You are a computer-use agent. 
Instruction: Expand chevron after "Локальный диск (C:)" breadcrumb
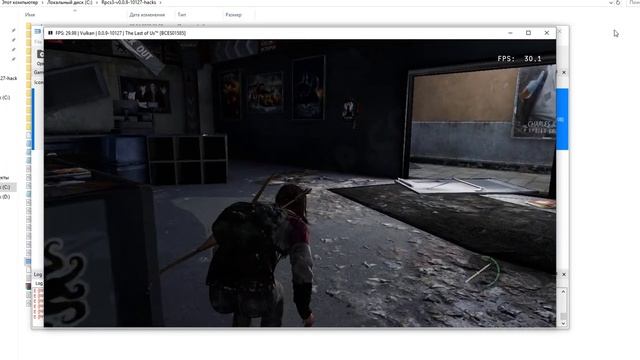coord(97,2)
